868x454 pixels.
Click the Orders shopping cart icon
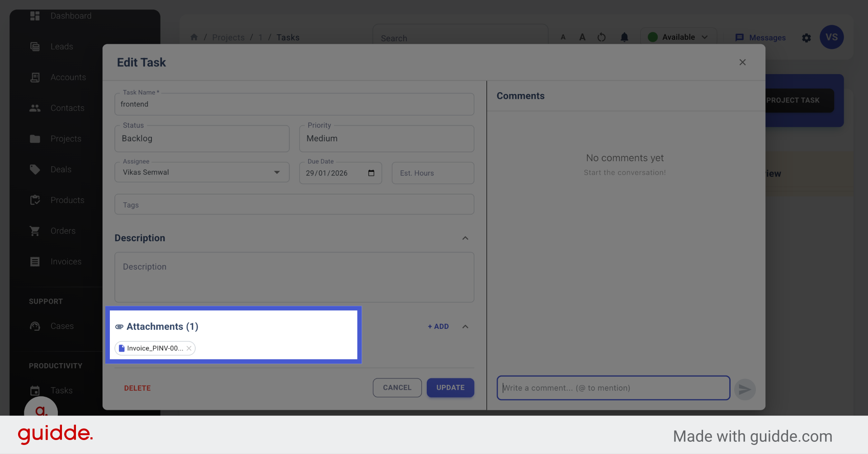35,231
